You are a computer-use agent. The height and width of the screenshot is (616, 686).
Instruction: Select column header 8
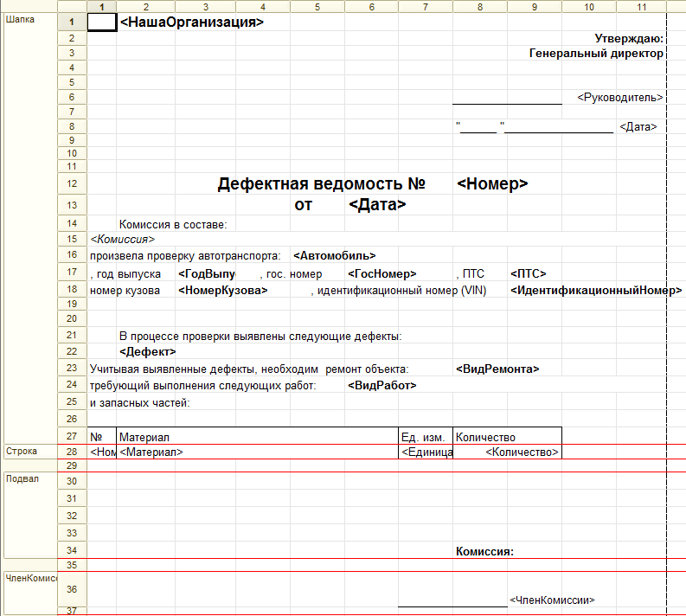480,7
